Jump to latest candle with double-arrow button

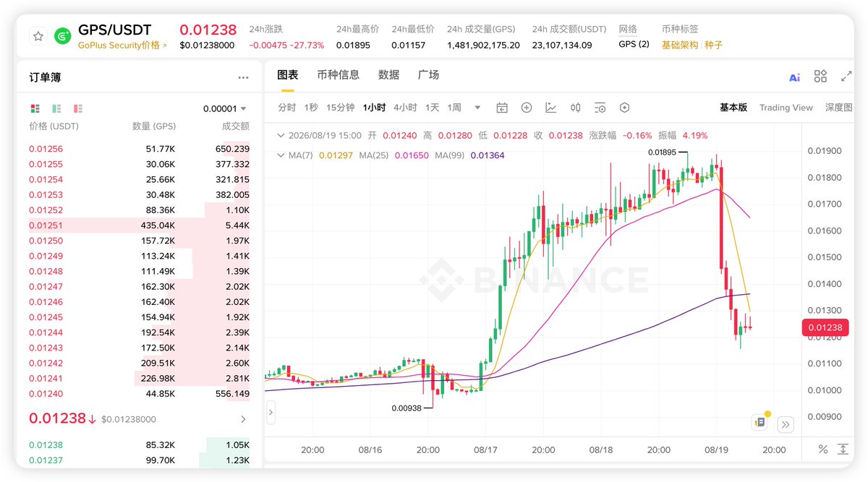click(x=786, y=424)
